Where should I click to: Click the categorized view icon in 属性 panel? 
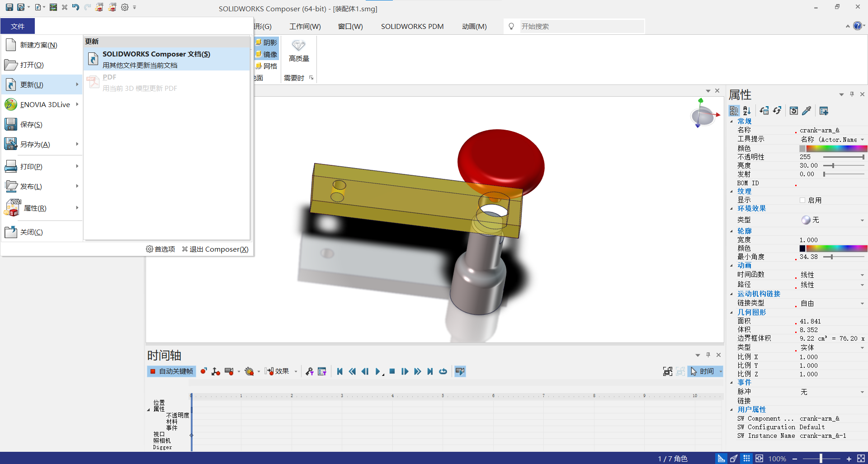734,111
